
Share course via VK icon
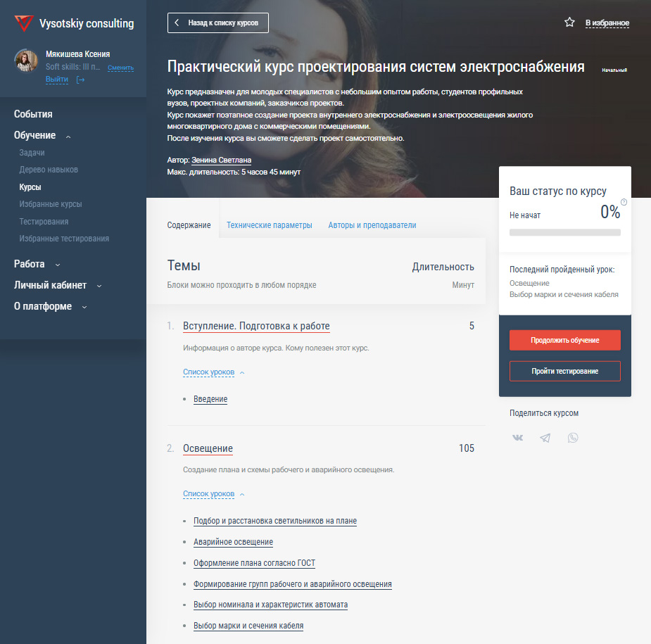point(518,438)
